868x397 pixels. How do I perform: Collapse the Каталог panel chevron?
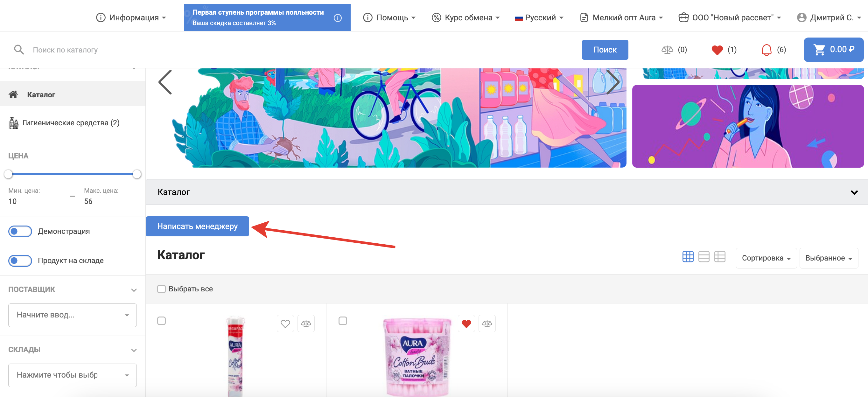pos(854,192)
